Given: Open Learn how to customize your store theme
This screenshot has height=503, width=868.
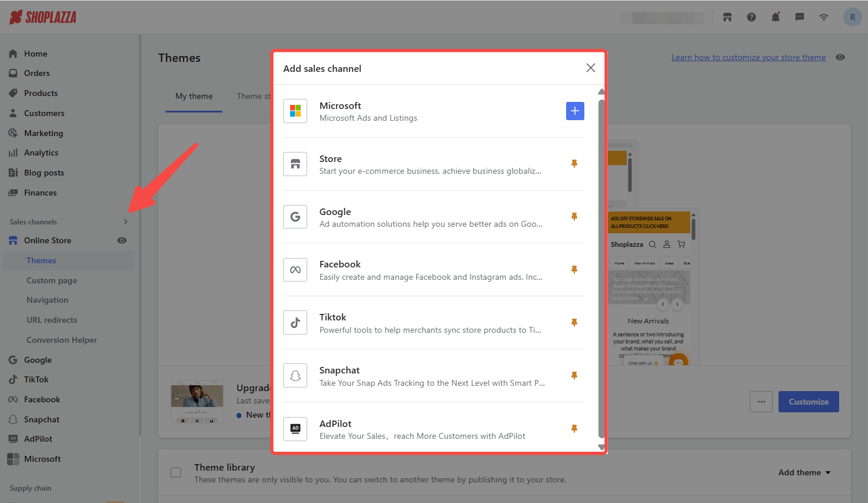Looking at the screenshot, I should click(x=749, y=57).
